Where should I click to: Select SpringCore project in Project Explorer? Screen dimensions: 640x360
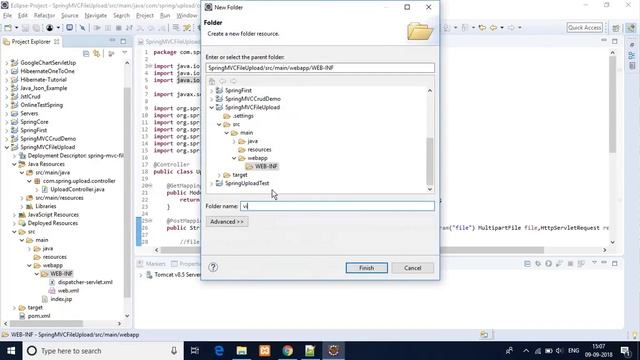point(34,122)
